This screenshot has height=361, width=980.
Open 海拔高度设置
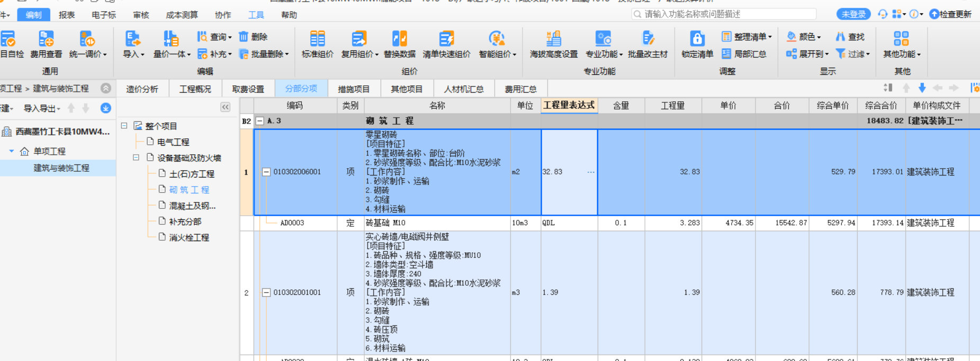(x=553, y=45)
